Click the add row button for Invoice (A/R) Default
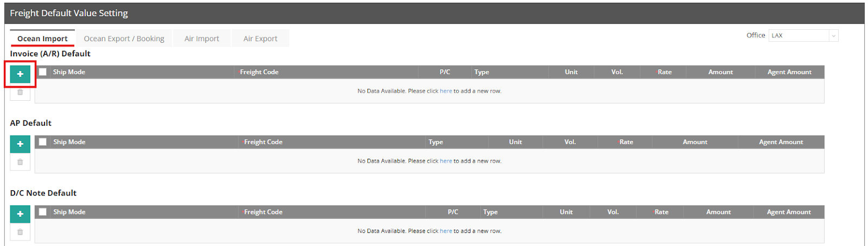 click(20, 74)
